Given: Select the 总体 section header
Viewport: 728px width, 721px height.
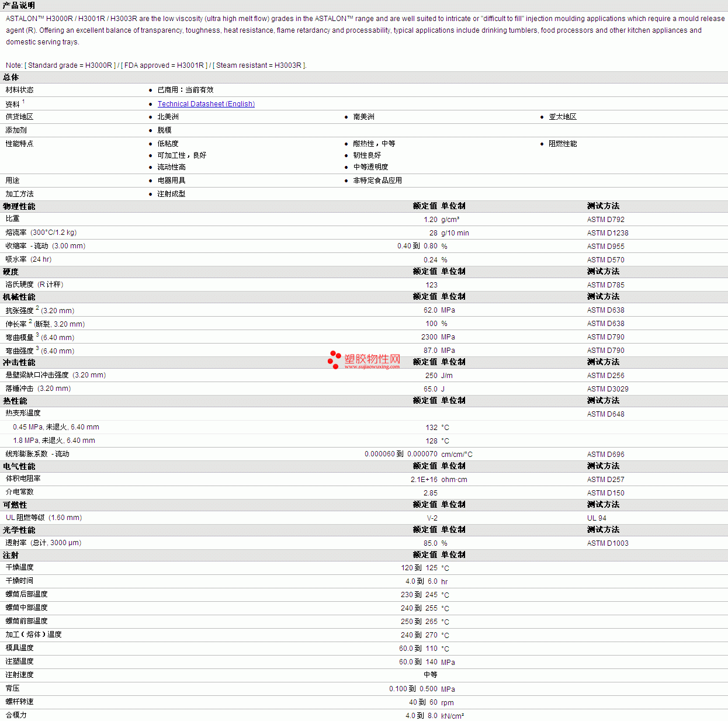Looking at the screenshot, I should tap(11, 77).
